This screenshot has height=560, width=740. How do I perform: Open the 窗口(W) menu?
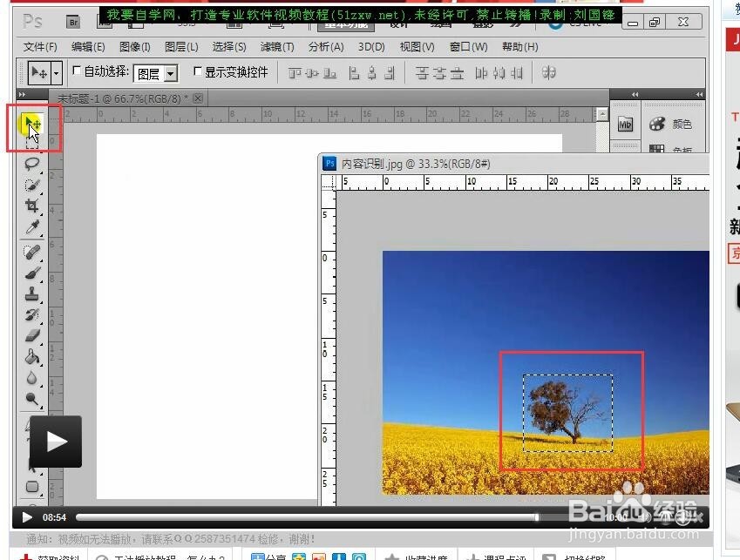point(468,47)
